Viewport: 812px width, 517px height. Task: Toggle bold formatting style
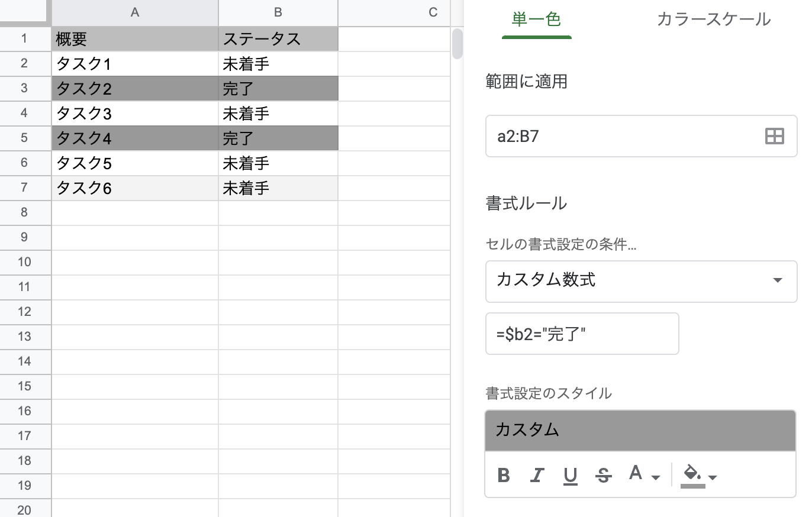click(504, 475)
